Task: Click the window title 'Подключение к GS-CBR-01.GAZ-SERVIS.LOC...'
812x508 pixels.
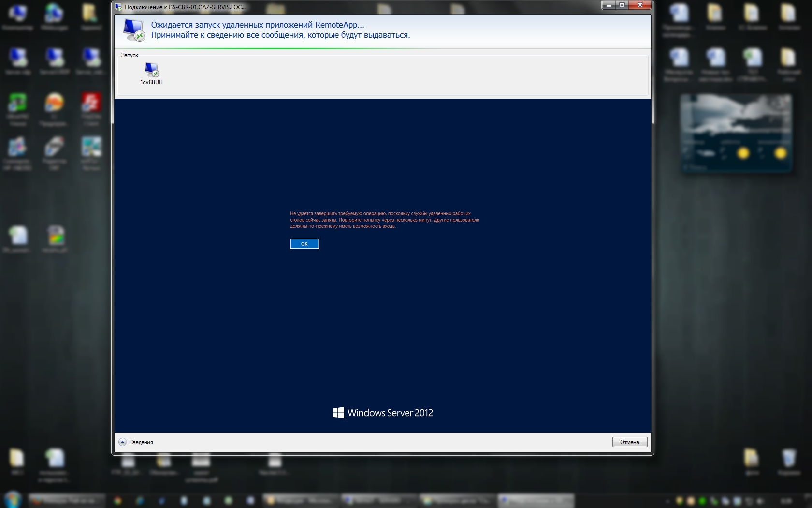Action: tap(185, 7)
